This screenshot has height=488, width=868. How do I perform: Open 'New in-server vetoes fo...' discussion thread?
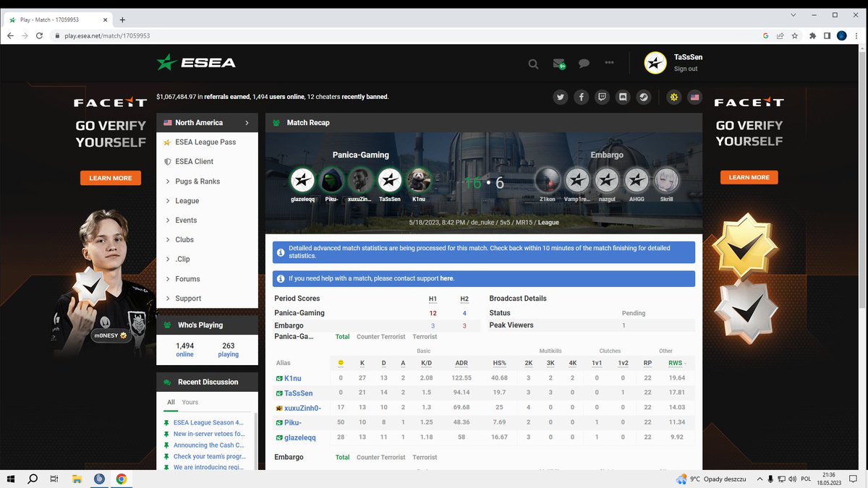click(x=209, y=434)
